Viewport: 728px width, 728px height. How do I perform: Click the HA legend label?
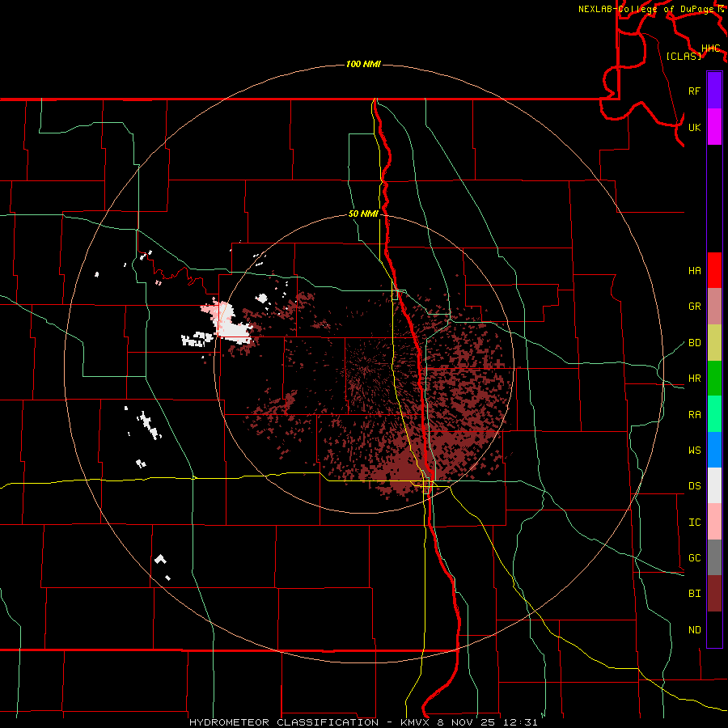[694, 271]
